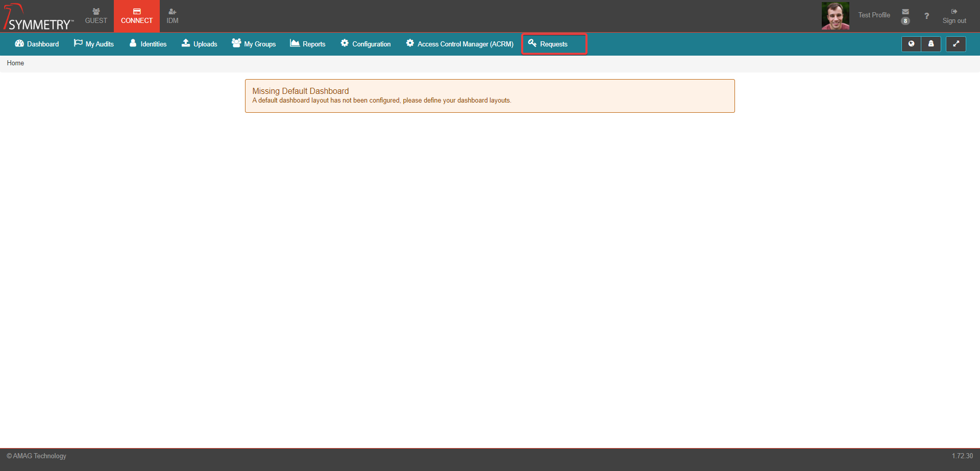Click the impersonate user spy icon
The width and height of the screenshot is (980, 471).
[x=931, y=44]
